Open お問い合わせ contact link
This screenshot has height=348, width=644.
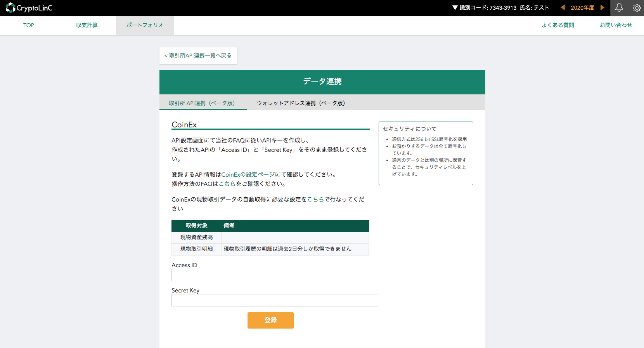point(616,25)
